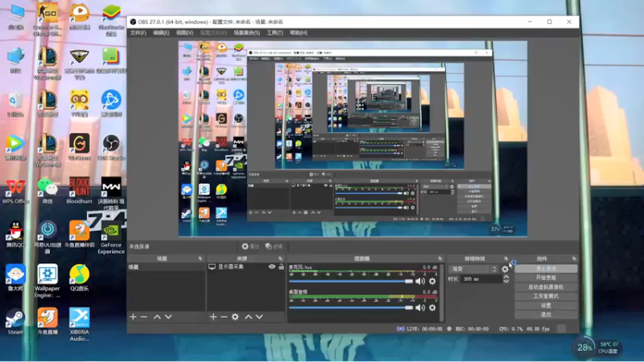This screenshot has width=644, height=362.
Task: Open the 配置文件(P) menu
Action: pyautogui.click(x=213, y=33)
